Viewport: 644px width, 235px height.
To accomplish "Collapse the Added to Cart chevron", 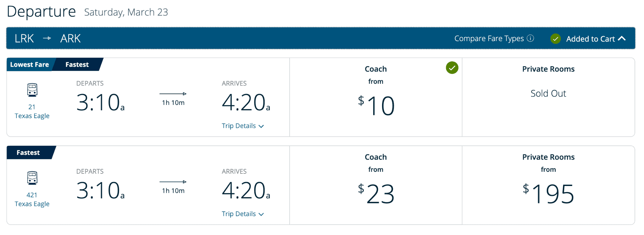I will [622, 38].
